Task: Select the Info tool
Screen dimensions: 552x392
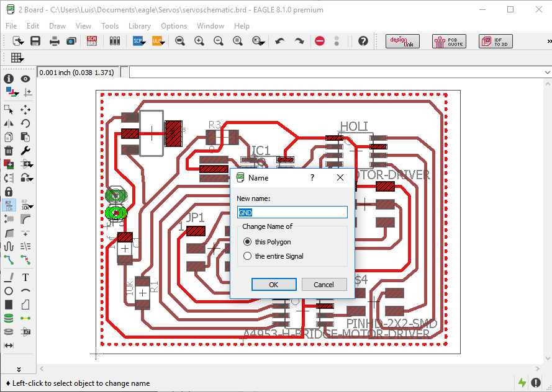Action: [9, 79]
